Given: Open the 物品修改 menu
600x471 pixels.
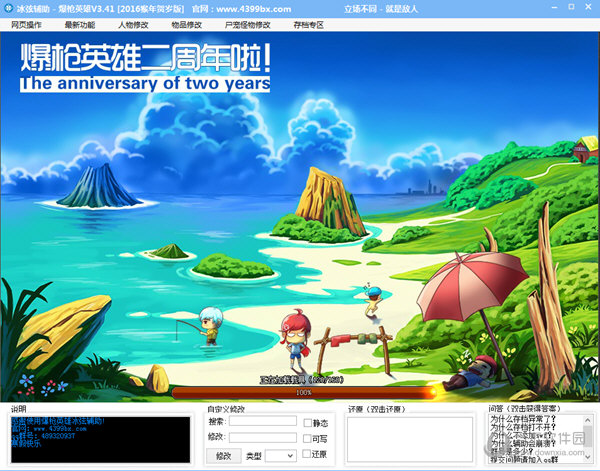Looking at the screenshot, I should [x=187, y=25].
